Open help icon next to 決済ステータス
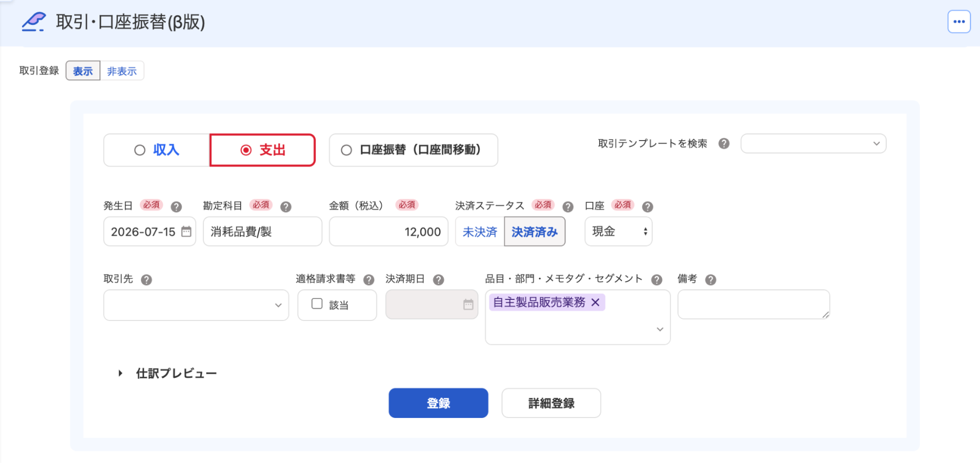The image size is (980, 463). tap(568, 207)
